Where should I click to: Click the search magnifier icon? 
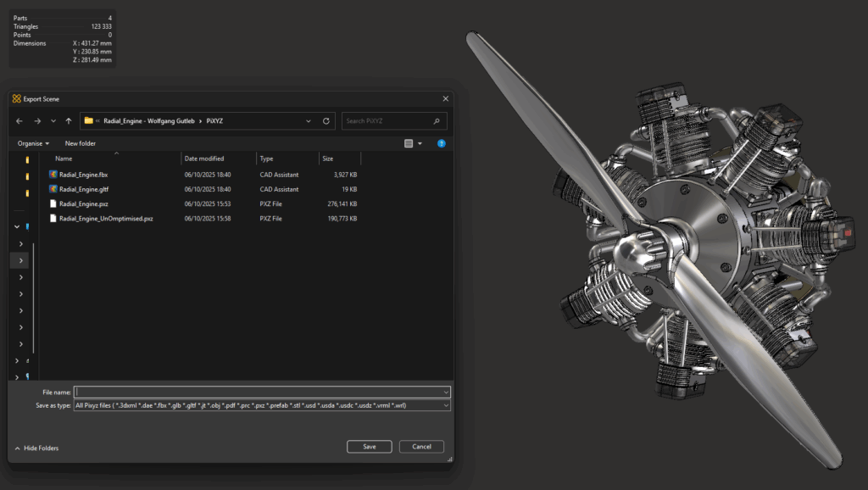coord(437,121)
